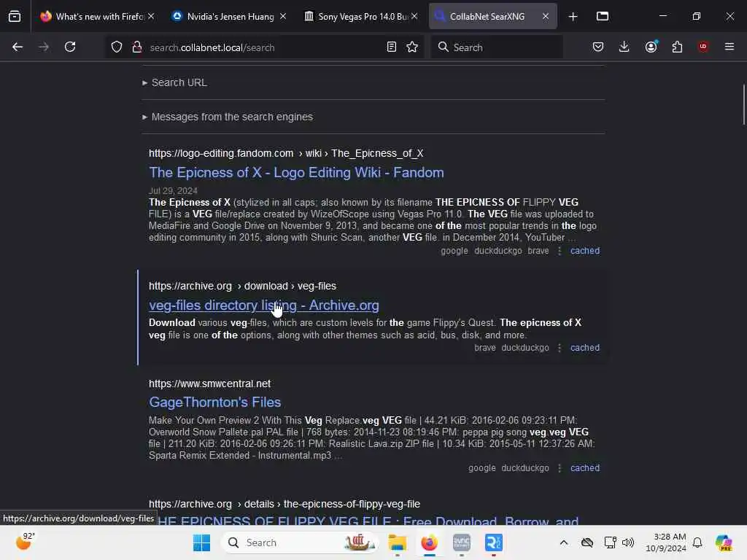Open the volume speaker tray icon
747x560 pixels.
[628, 542]
